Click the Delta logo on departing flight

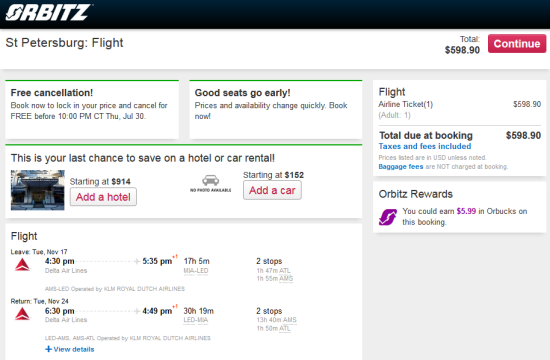tap(22, 265)
